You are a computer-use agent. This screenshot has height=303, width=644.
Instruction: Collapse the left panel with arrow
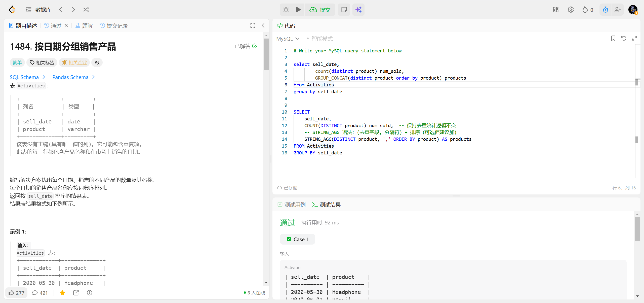click(263, 25)
